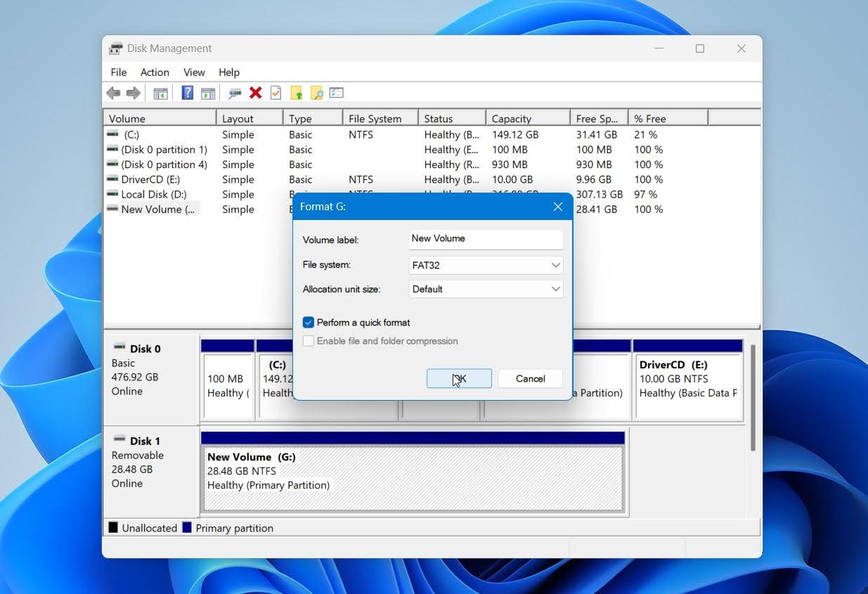Click Enable file and folder compression checkbox

pos(309,341)
